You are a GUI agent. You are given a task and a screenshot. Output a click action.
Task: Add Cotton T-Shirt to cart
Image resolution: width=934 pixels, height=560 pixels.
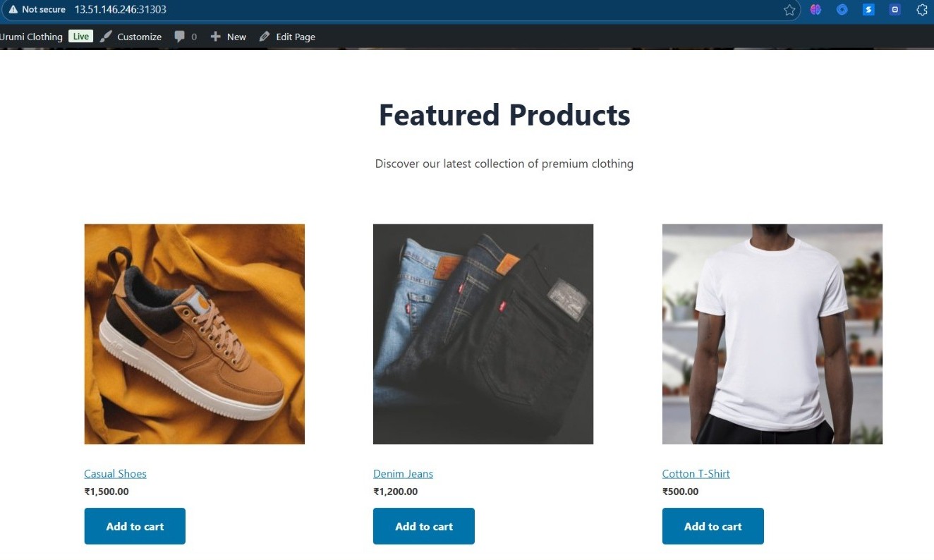point(712,526)
